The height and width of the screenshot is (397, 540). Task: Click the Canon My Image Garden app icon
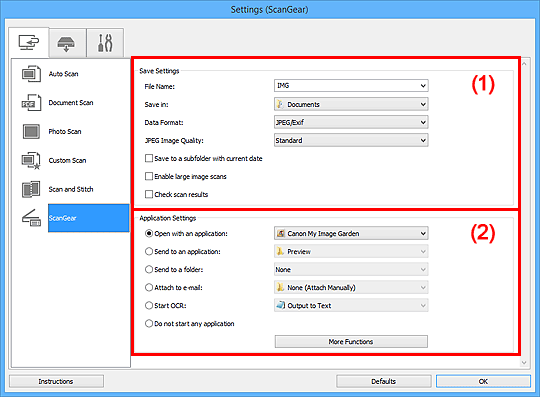(x=281, y=233)
